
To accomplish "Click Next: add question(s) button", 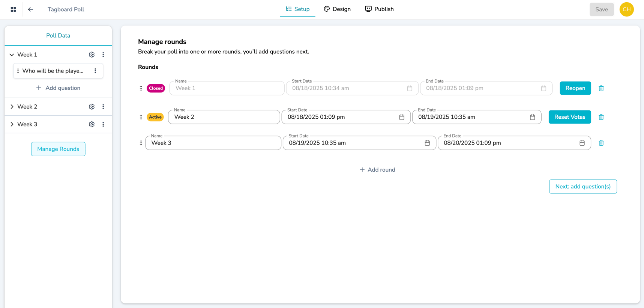I will click(x=583, y=187).
